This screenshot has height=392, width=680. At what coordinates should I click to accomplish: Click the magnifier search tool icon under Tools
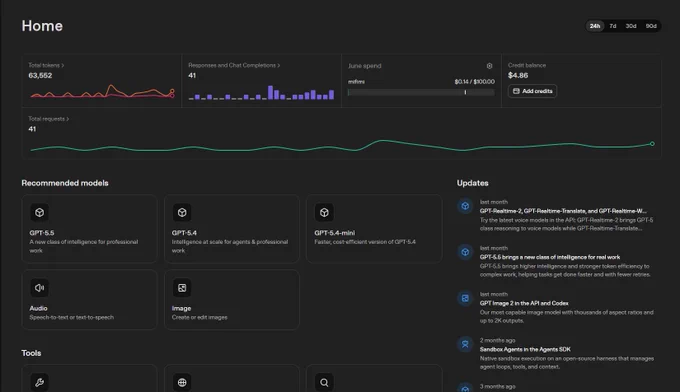point(324,382)
